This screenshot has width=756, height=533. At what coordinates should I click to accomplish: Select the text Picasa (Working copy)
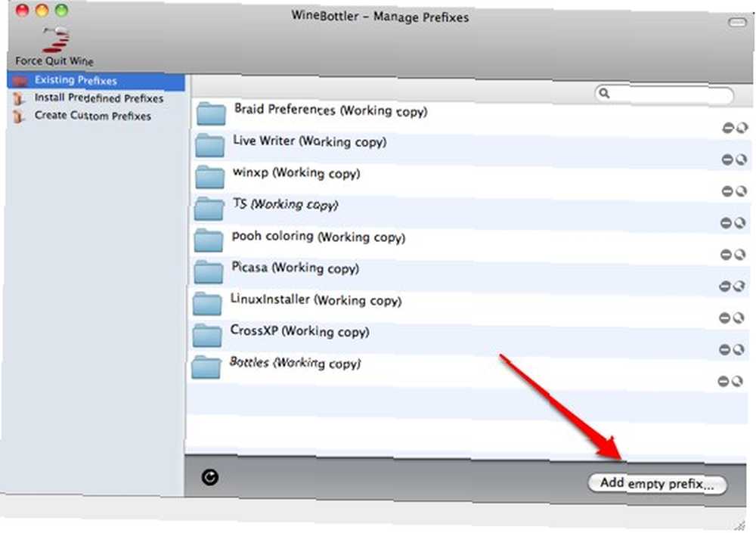click(x=295, y=268)
